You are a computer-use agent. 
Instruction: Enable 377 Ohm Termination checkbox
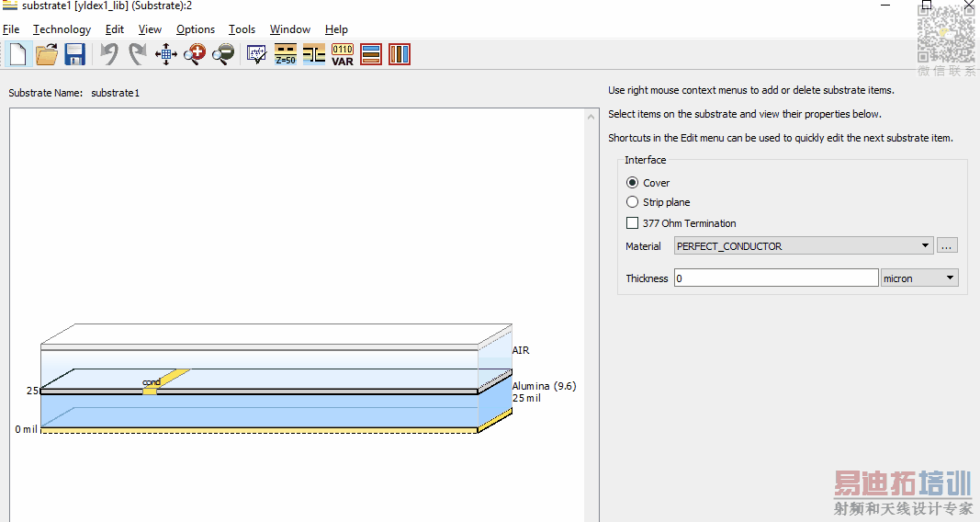(x=633, y=223)
